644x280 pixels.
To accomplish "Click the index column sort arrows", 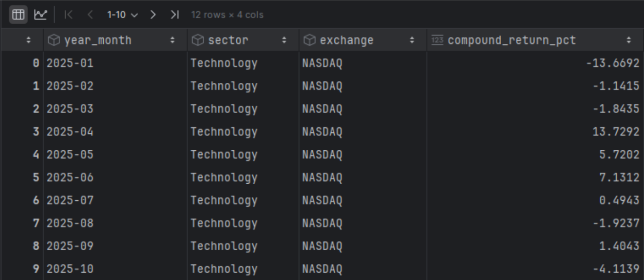I will coord(28,40).
